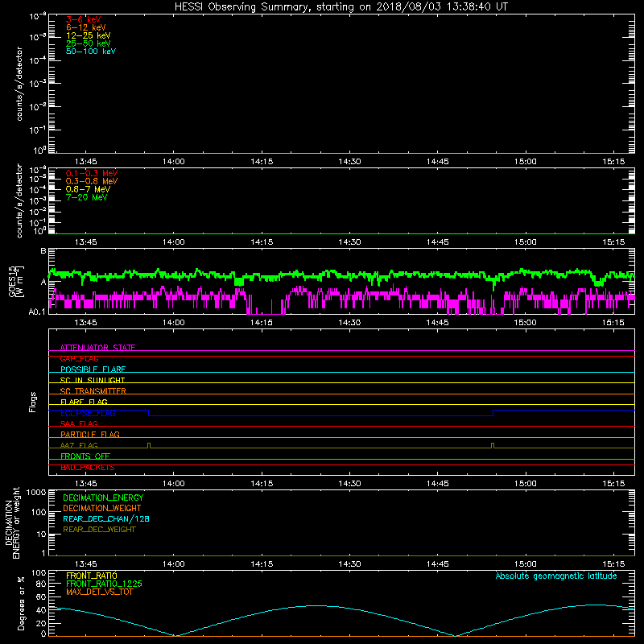Click 13:45 tick under the decimation panel

(85, 564)
